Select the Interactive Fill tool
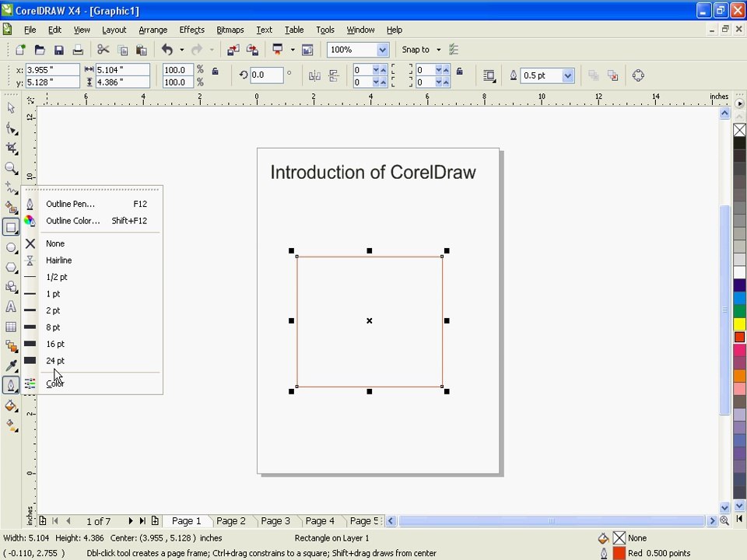Image resolution: width=747 pixels, height=560 pixels. (x=11, y=425)
